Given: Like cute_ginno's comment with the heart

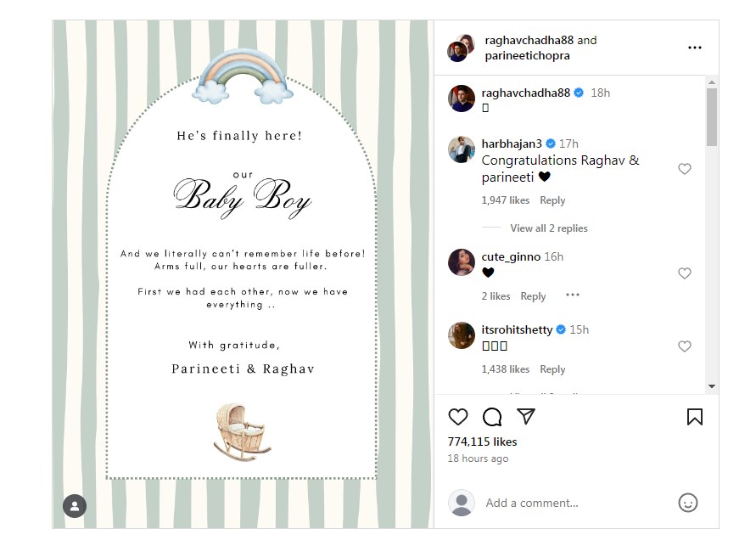Looking at the screenshot, I should click(x=684, y=273).
